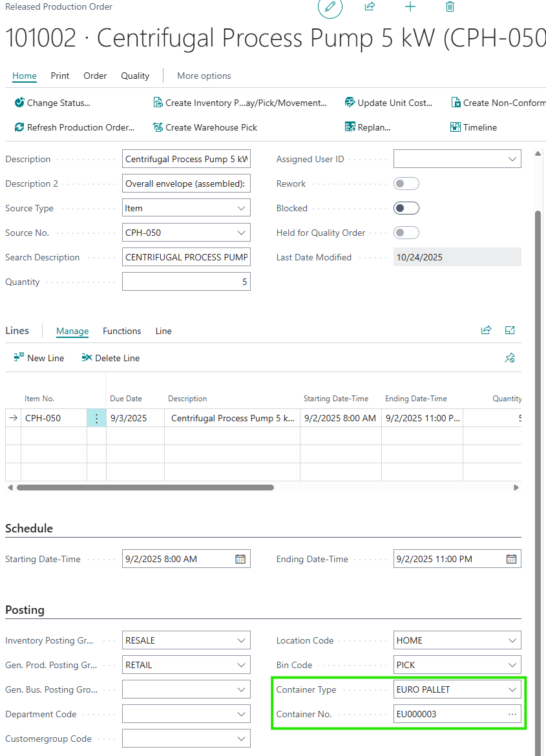Click the lines grid horizontal scrollbar

tap(145, 487)
